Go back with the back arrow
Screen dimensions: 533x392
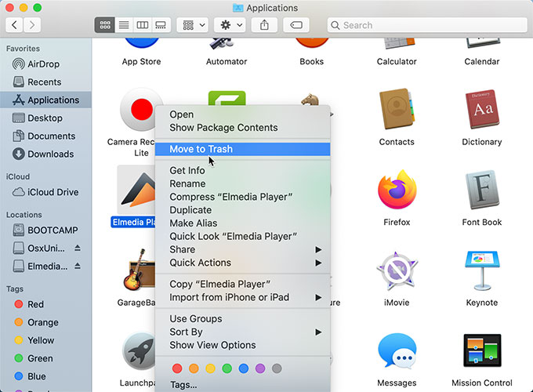tap(15, 25)
